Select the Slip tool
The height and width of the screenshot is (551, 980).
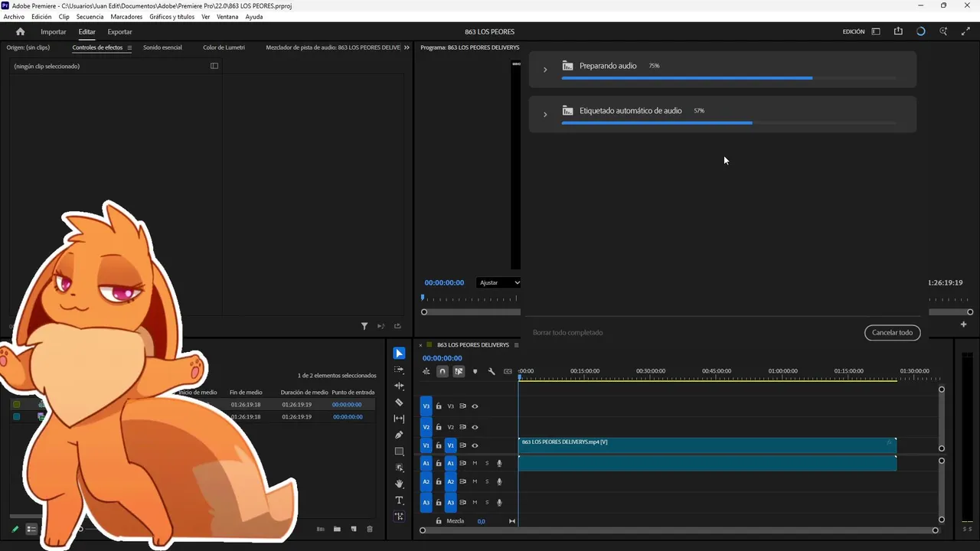click(399, 419)
